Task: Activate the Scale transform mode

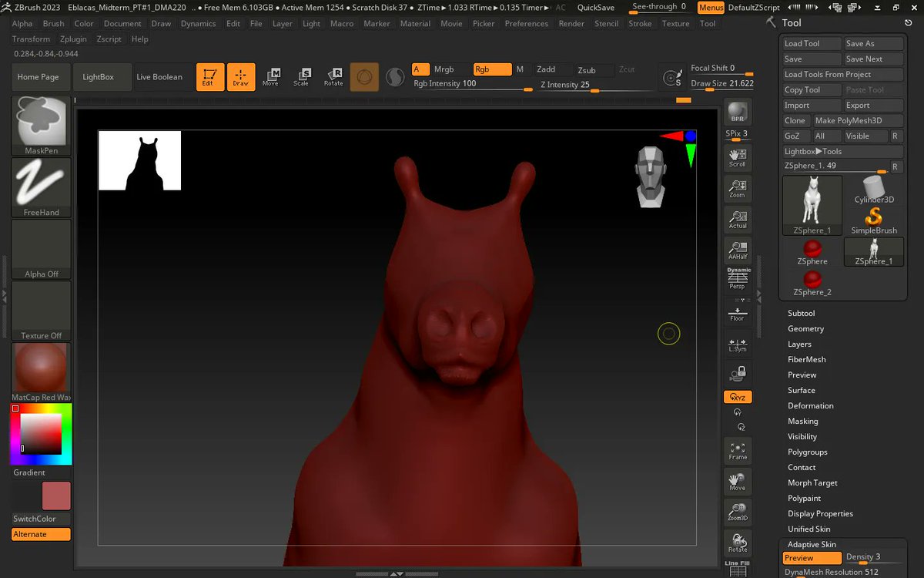Action: 302,77
